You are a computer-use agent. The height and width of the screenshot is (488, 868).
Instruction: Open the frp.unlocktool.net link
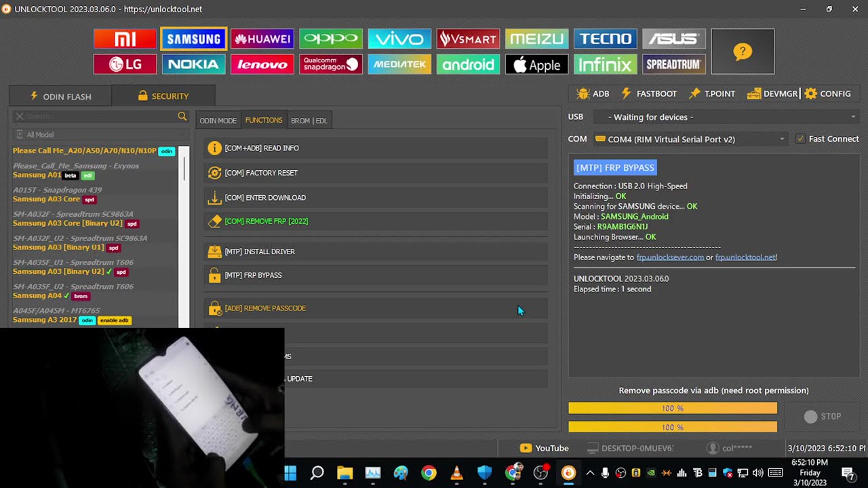pos(746,258)
